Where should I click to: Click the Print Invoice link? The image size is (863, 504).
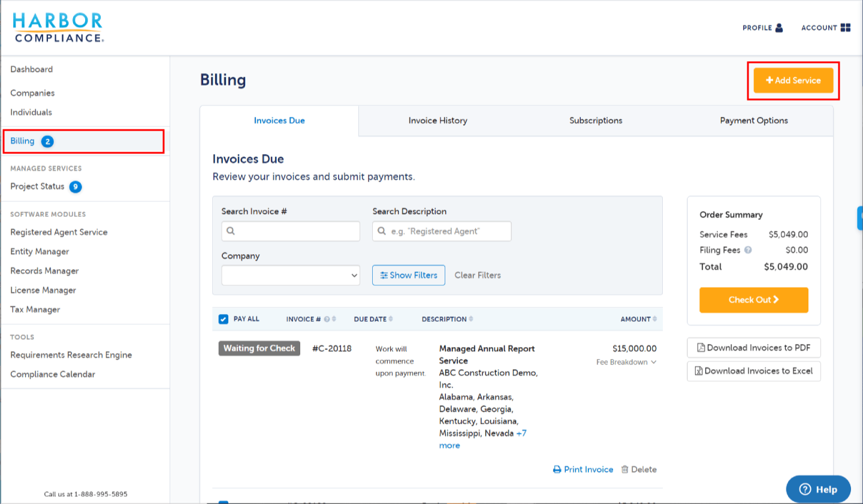point(583,470)
